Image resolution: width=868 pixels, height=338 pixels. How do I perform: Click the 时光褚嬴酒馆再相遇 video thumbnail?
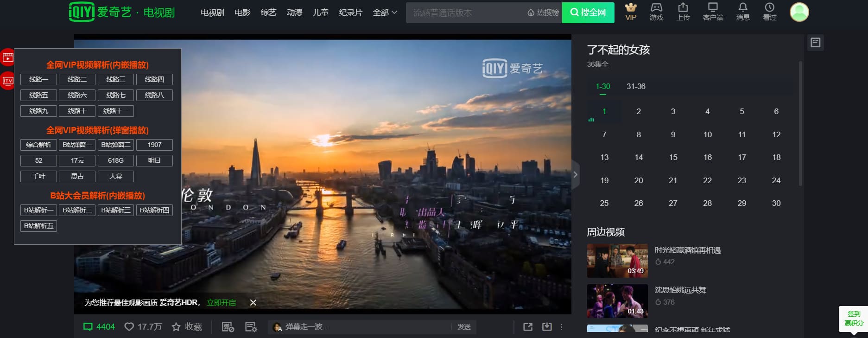pyautogui.click(x=617, y=261)
